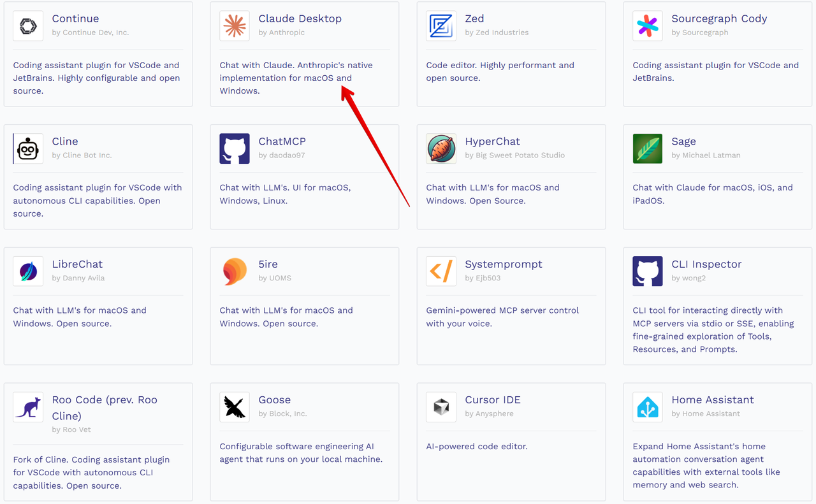Open the Cline card title
Screen dimensions: 816x504
65,141
